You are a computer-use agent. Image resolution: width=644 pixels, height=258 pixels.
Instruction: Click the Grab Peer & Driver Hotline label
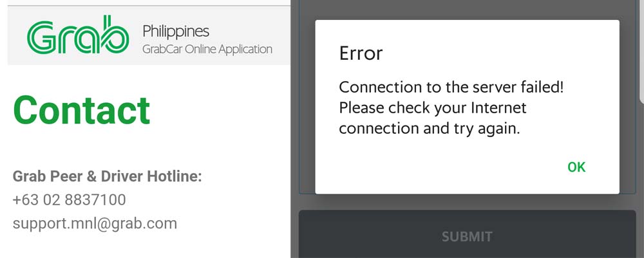point(107,176)
